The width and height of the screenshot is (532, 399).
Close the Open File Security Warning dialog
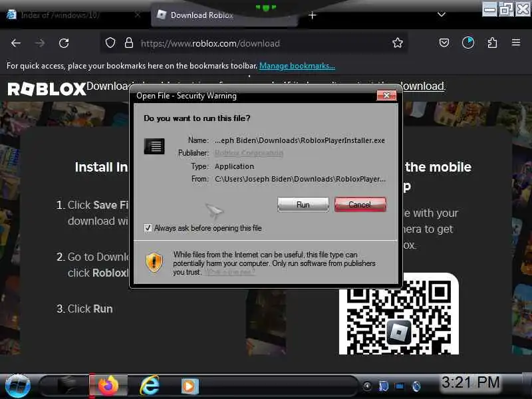pyautogui.click(x=386, y=96)
